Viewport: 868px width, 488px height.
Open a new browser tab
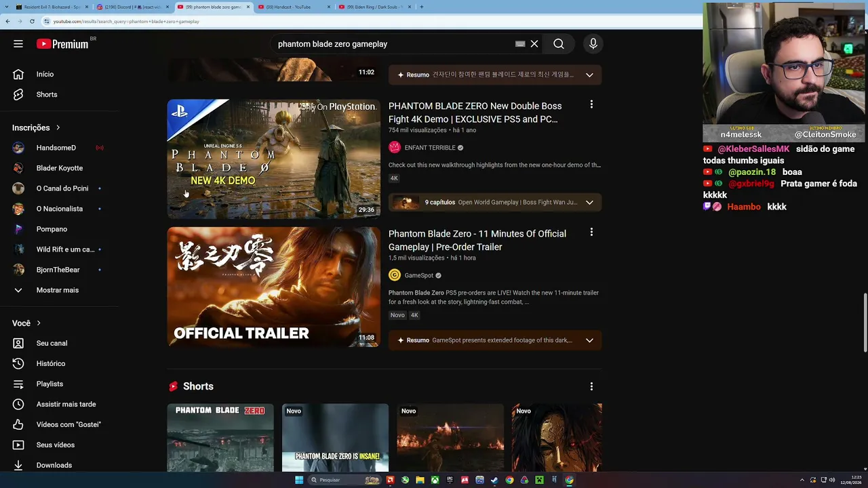tap(422, 7)
